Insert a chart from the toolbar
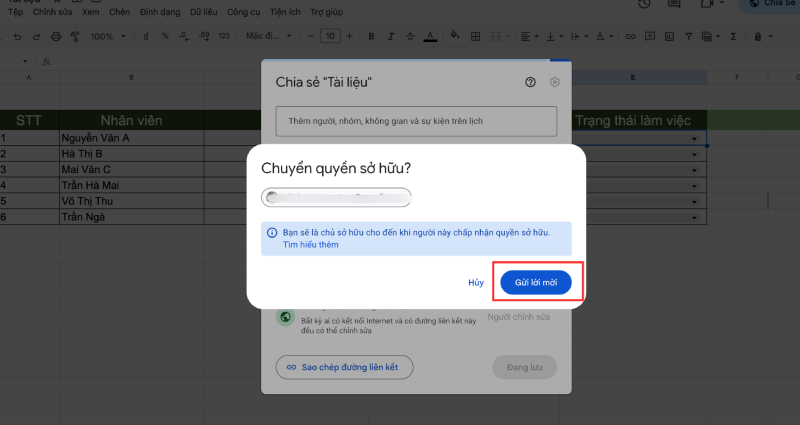The width and height of the screenshot is (800, 425). 669,36
